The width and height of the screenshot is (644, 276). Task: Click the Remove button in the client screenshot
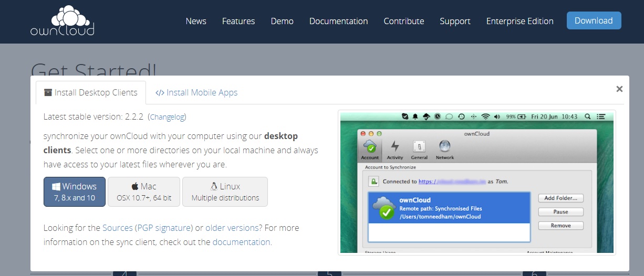point(560,225)
